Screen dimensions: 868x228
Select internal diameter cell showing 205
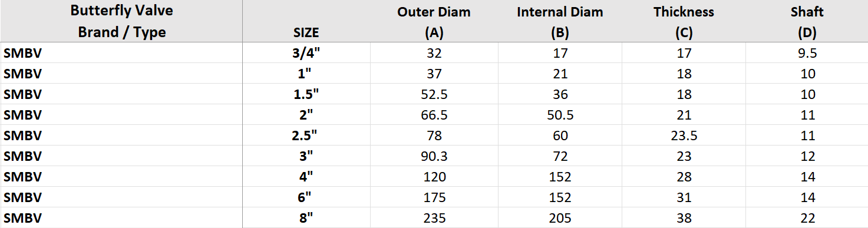tap(560, 218)
